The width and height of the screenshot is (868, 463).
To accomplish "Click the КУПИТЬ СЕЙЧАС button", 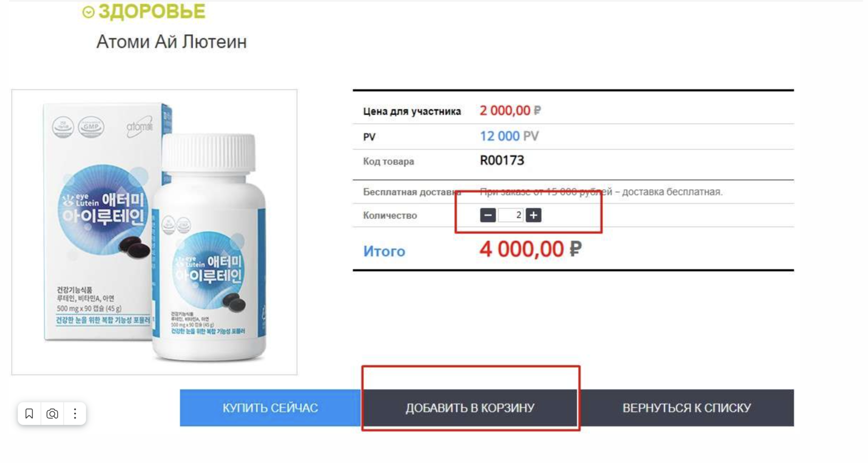I will click(x=270, y=408).
